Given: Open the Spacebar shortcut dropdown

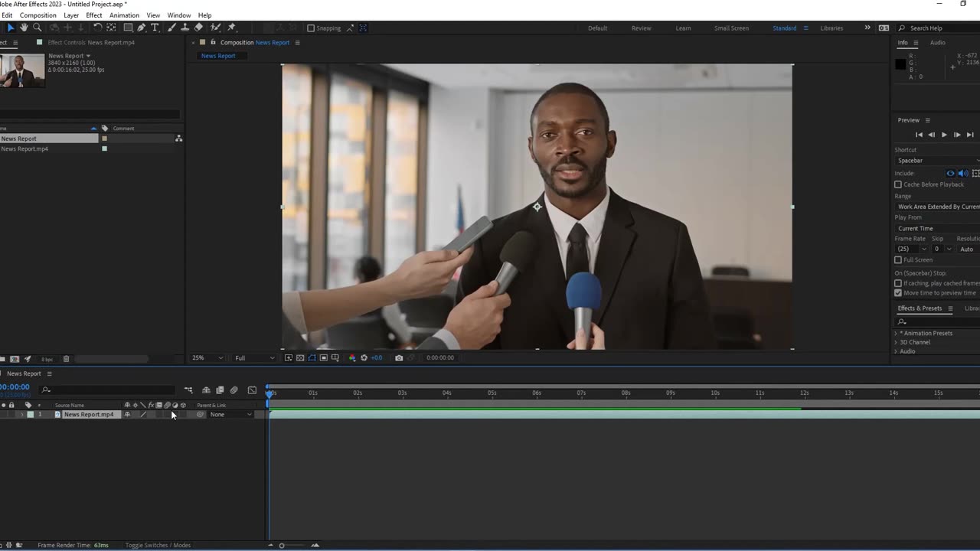Looking at the screenshot, I should tap(937, 161).
